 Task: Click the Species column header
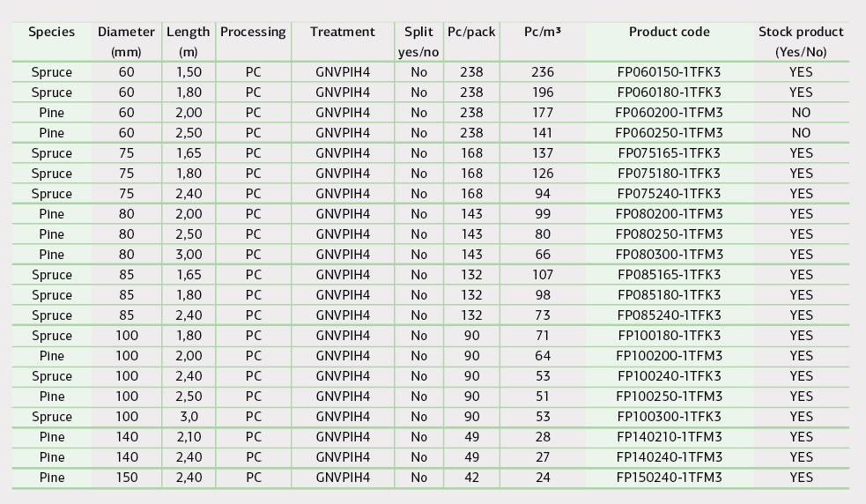51,32
